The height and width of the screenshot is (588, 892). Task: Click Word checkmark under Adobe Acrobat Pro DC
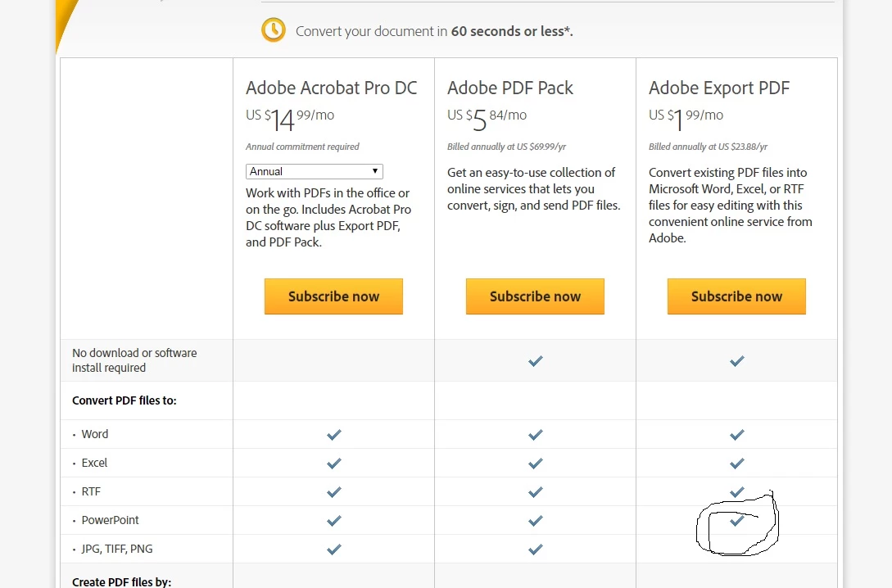point(333,435)
